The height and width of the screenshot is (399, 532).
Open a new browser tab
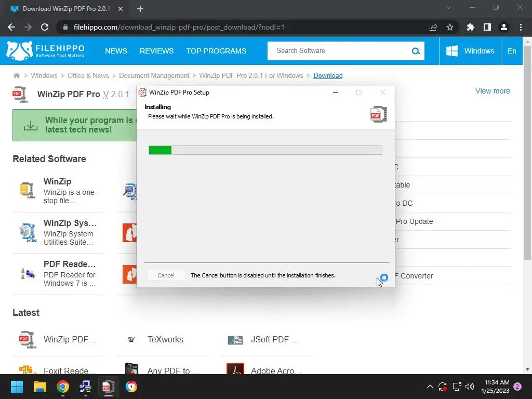pos(140,9)
